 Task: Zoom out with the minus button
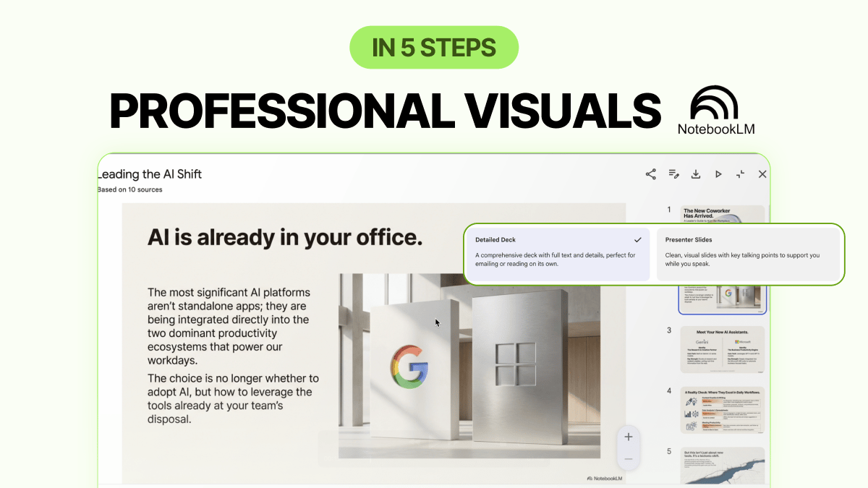coord(629,458)
